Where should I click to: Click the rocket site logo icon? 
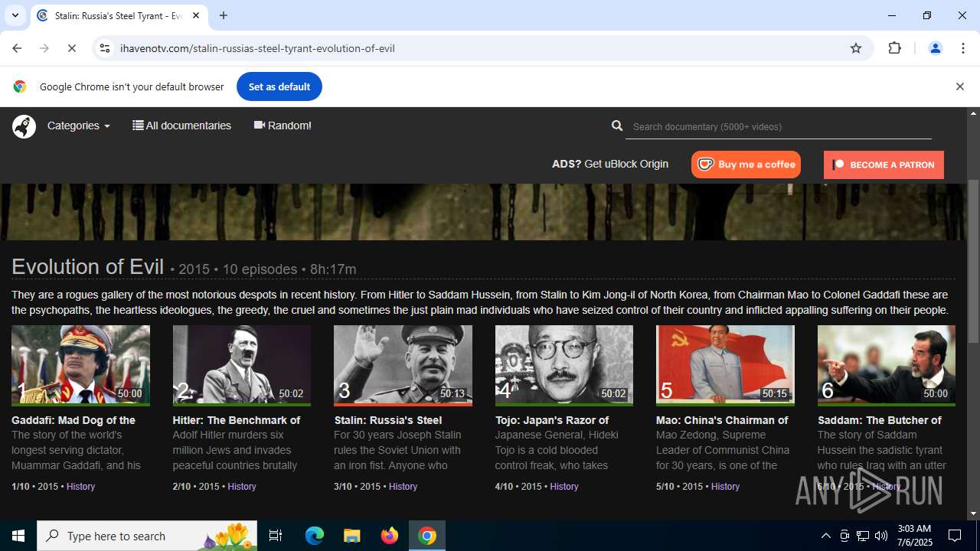point(24,126)
